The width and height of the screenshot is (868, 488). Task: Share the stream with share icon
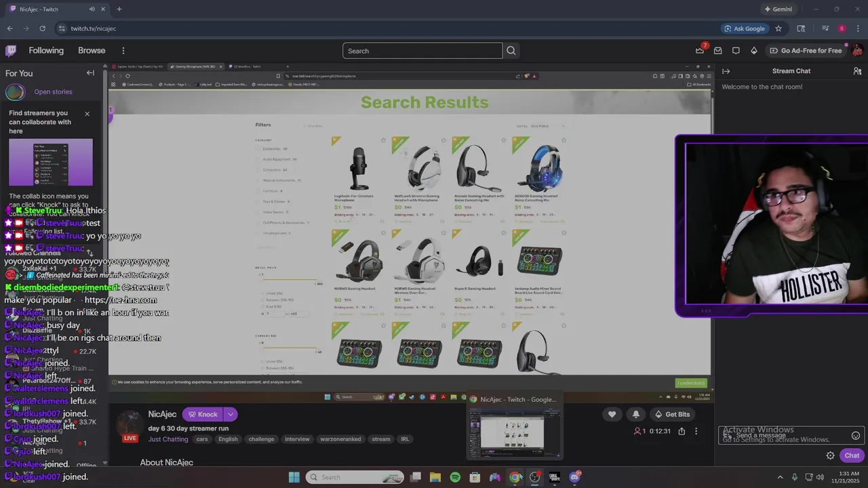(x=682, y=431)
